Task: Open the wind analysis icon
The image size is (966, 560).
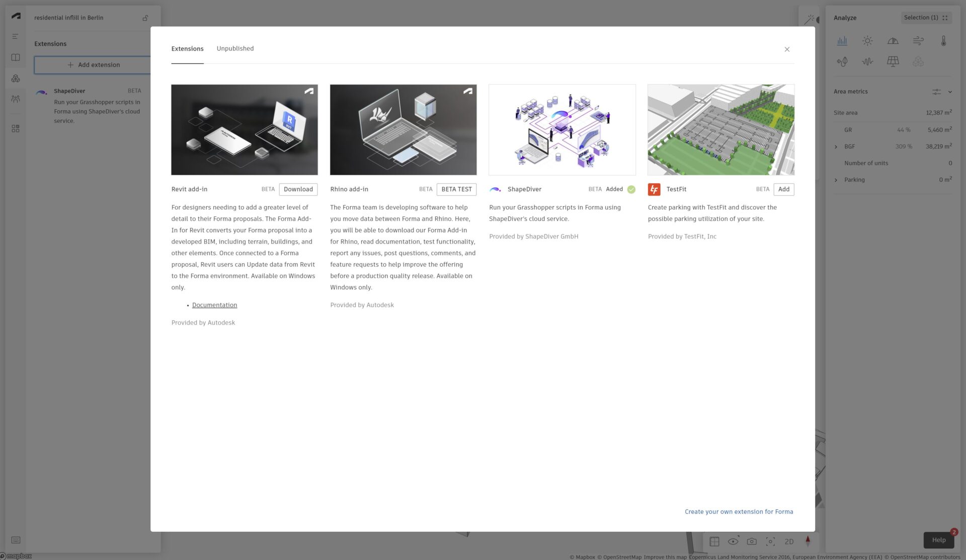Action: (918, 41)
